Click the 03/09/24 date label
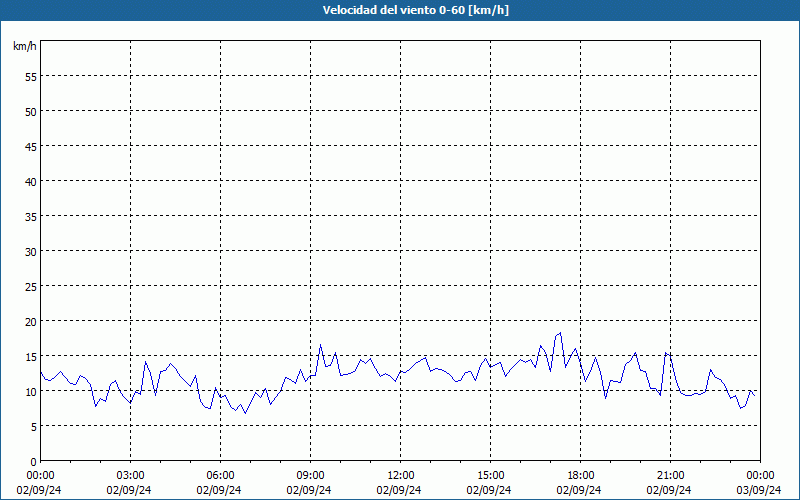The height and width of the screenshot is (500, 800). click(759, 490)
